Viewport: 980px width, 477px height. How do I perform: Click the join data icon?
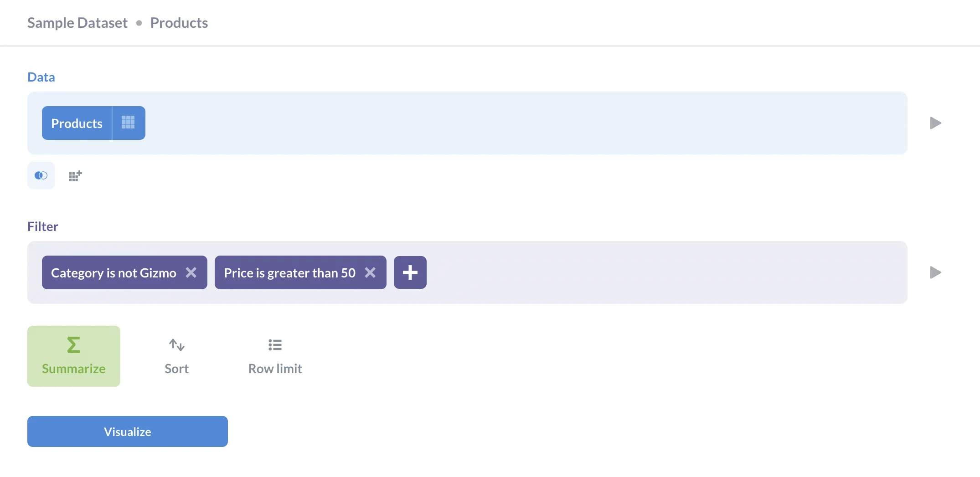(x=41, y=175)
